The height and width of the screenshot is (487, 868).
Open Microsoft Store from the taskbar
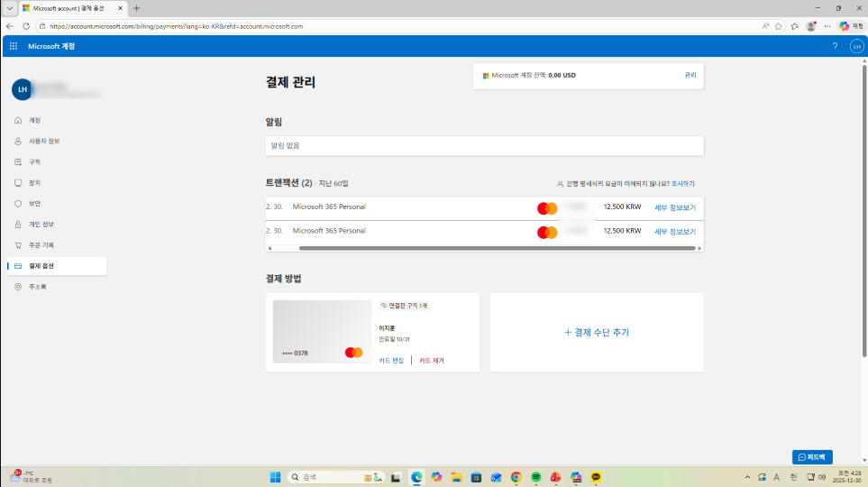pyautogui.click(x=476, y=477)
